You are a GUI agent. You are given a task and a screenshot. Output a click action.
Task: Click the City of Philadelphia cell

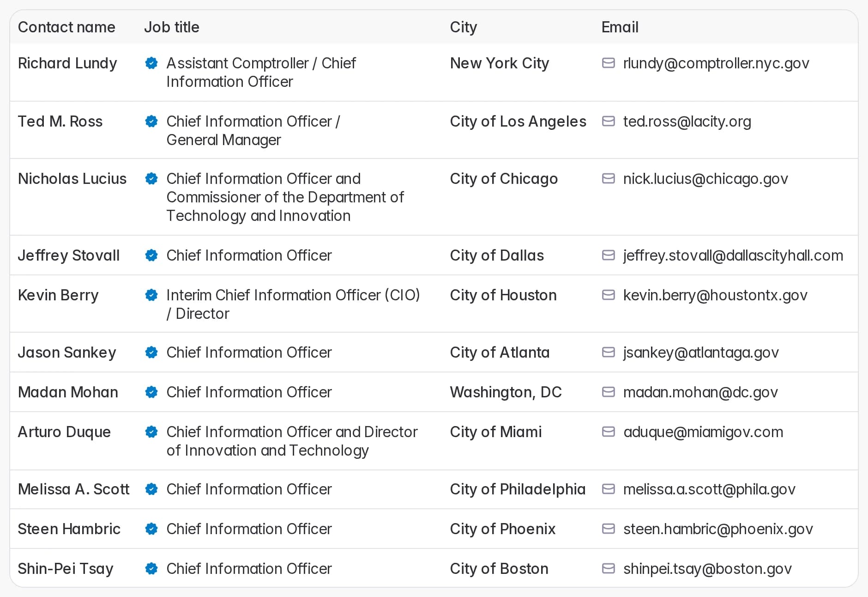[x=518, y=489]
